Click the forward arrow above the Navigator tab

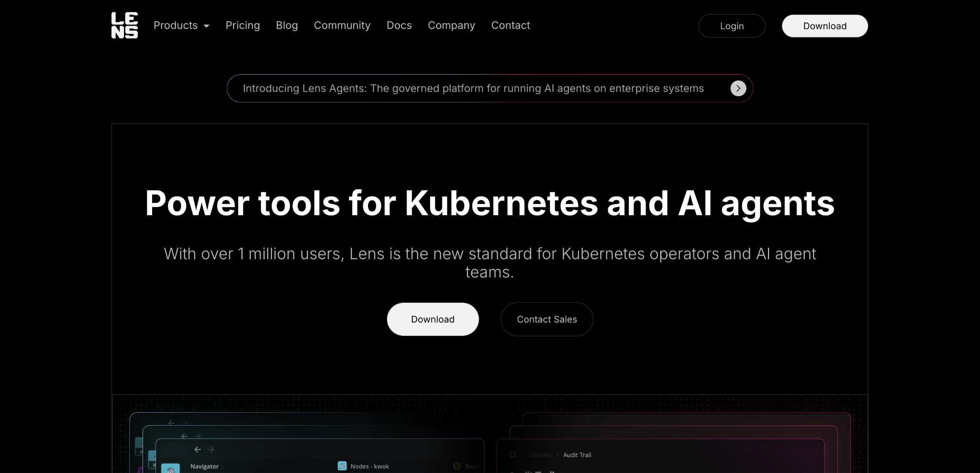click(x=211, y=450)
